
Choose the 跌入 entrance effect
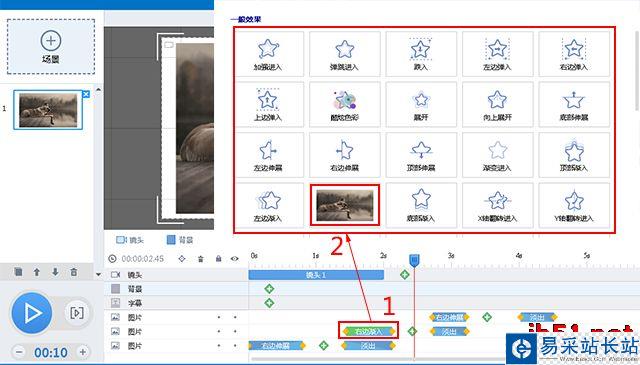click(420, 54)
